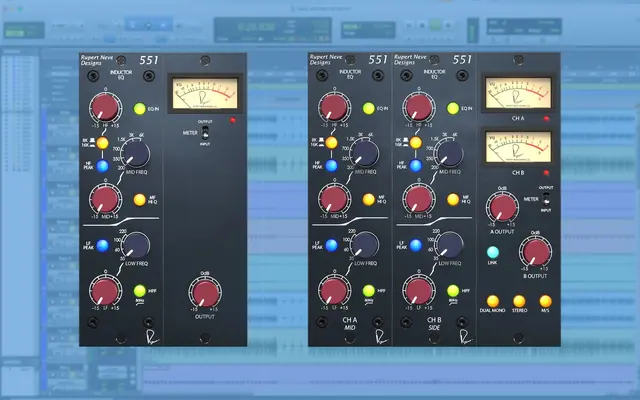This screenshot has height=400, width=640.
Task: Toggle MF HI Q on CH B SIDE
Action: point(453,199)
